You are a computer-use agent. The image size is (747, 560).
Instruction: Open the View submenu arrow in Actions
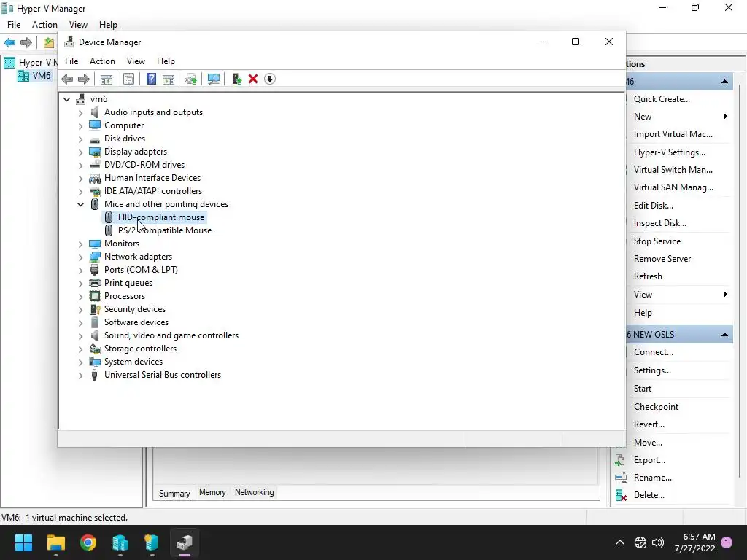tap(725, 295)
